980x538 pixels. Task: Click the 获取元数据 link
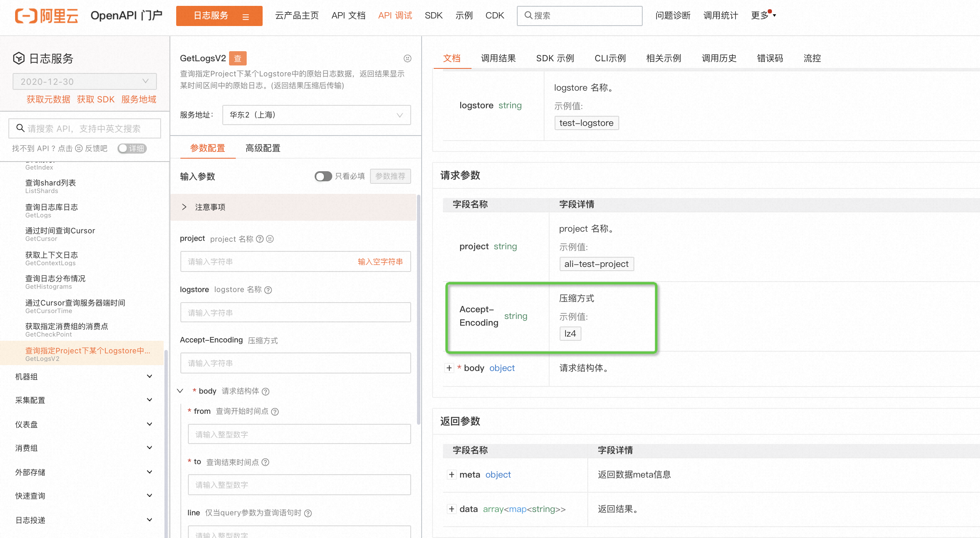coord(48,99)
